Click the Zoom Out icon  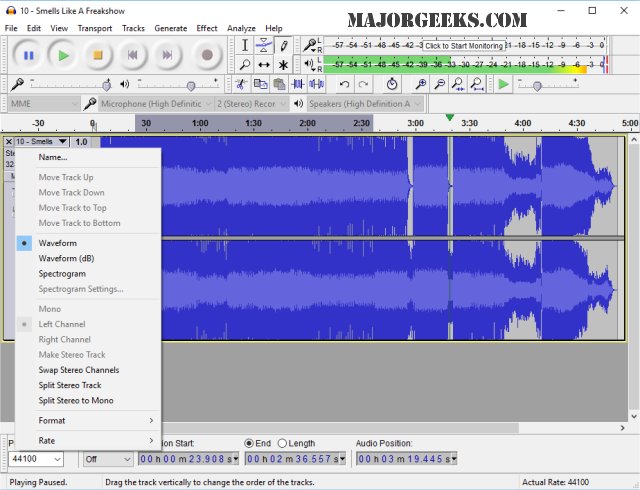pyautogui.click(x=439, y=85)
